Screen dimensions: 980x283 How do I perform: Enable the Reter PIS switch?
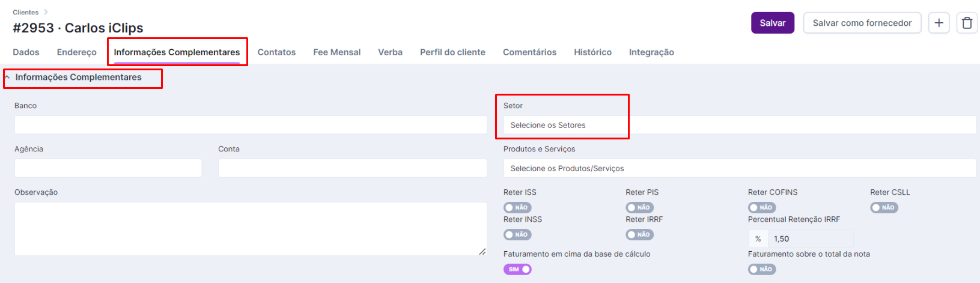[x=639, y=207]
